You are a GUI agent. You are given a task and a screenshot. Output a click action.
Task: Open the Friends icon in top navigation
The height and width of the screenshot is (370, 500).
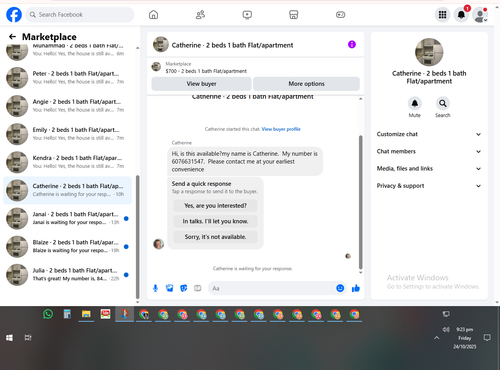pos(200,15)
